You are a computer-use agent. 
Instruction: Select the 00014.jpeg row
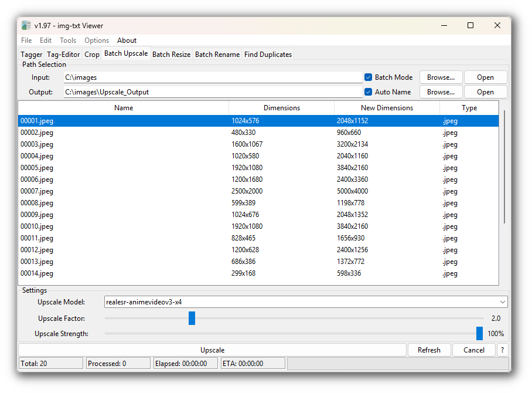[x=258, y=273]
